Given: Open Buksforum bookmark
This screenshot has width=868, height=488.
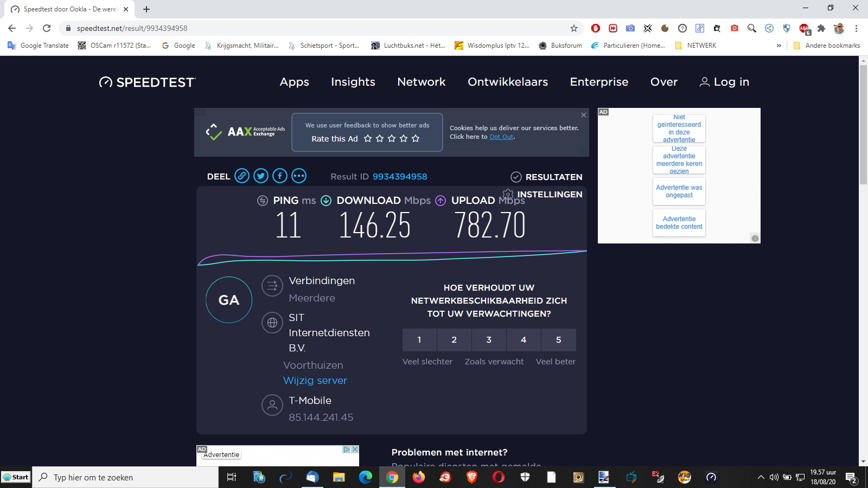Looking at the screenshot, I should pyautogui.click(x=560, y=46).
